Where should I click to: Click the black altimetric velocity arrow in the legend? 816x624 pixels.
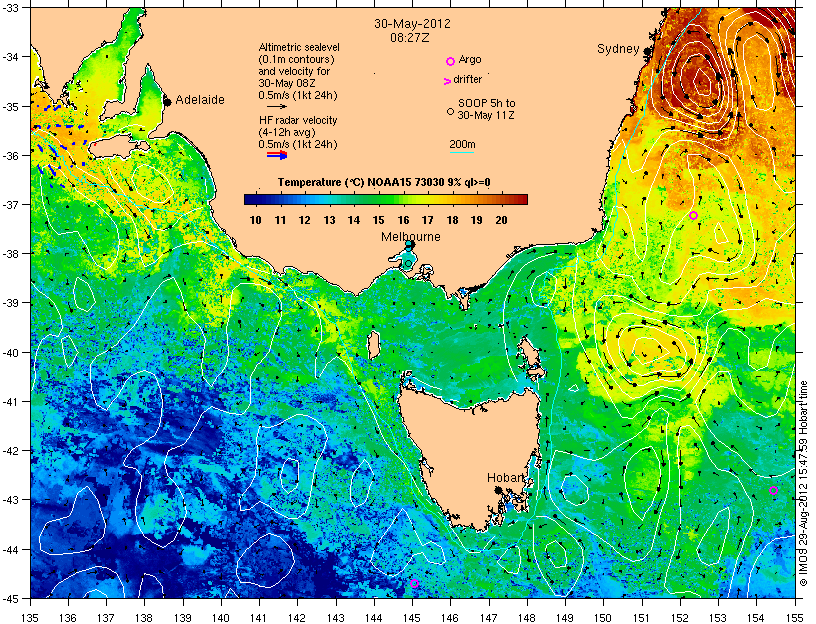(276, 106)
